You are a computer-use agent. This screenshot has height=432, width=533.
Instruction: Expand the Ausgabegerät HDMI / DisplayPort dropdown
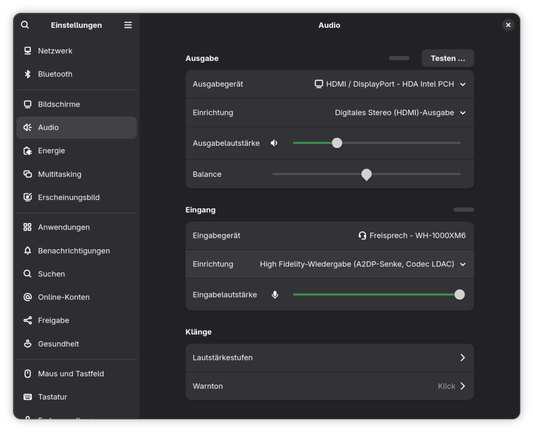click(390, 84)
